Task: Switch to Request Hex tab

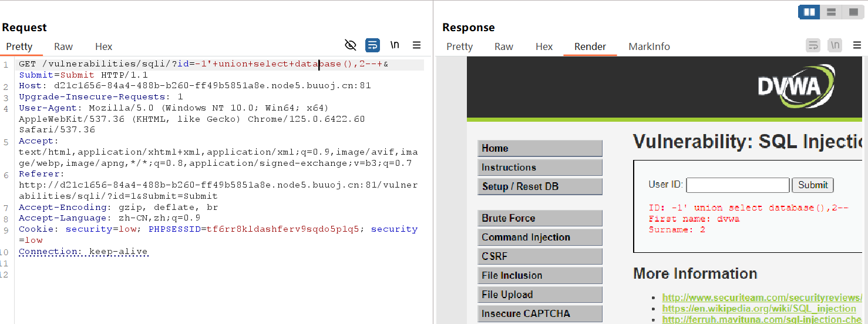Action: pos(103,46)
